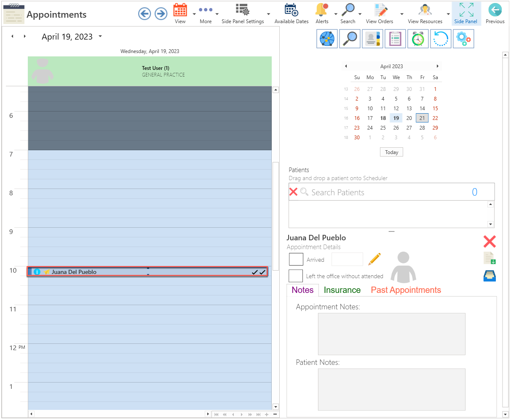511x420 pixels.
Task: Go to next day in scheduler header
Action: pyautogui.click(x=25, y=37)
